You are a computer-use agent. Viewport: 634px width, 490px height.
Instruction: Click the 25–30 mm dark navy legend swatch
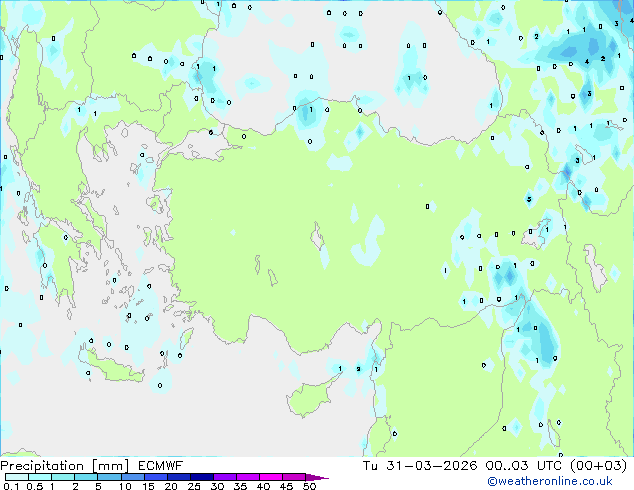click(201, 477)
